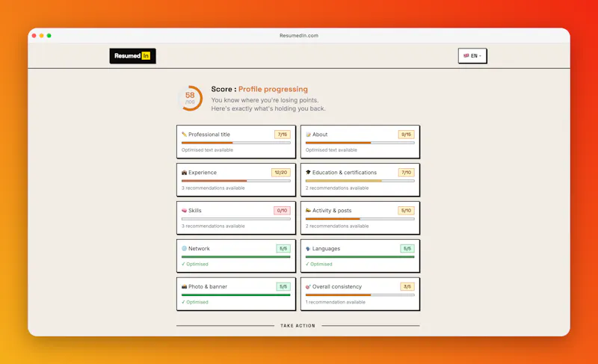Click '1 recommendation available' under Overall consistency
This screenshot has height=364, width=598.
click(x=335, y=302)
